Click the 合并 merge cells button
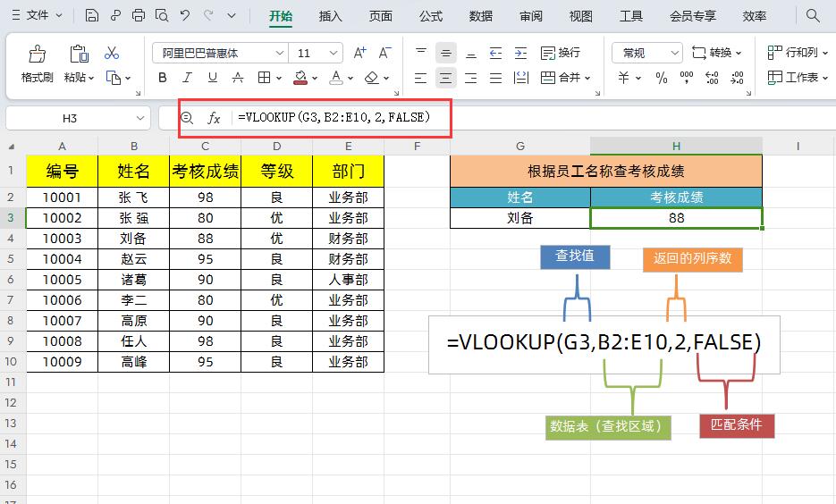Image resolution: width=836 pixels, height=504 pixels. point(564,78)
